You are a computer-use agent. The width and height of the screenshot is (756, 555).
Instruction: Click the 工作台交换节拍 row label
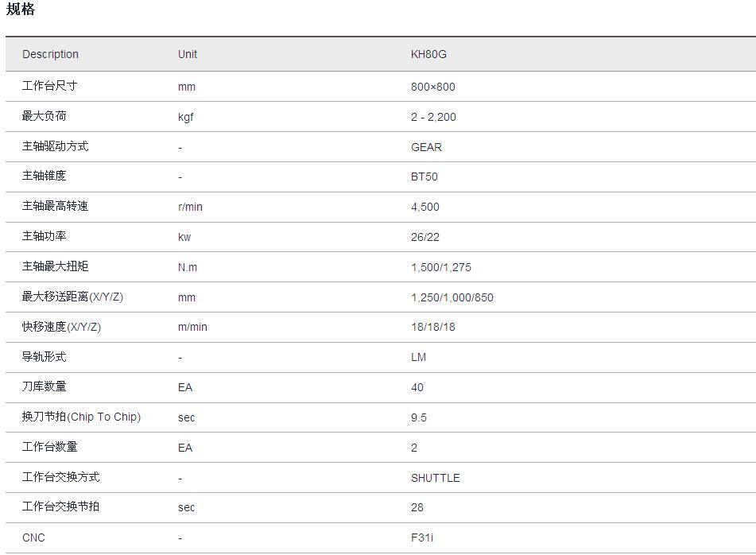(60, 506)
